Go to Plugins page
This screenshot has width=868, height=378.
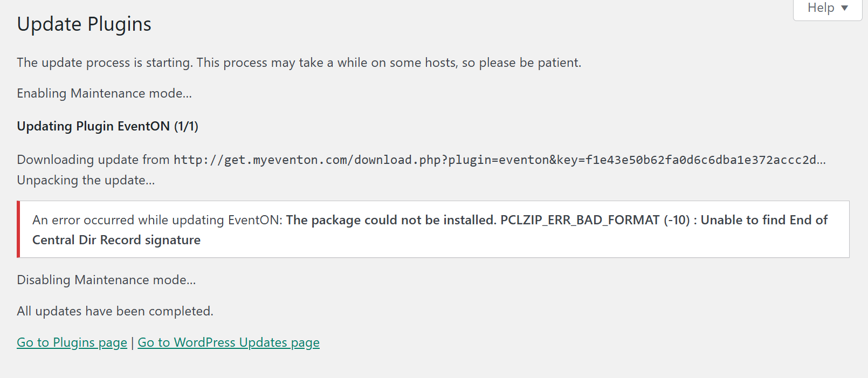point(72,342)
